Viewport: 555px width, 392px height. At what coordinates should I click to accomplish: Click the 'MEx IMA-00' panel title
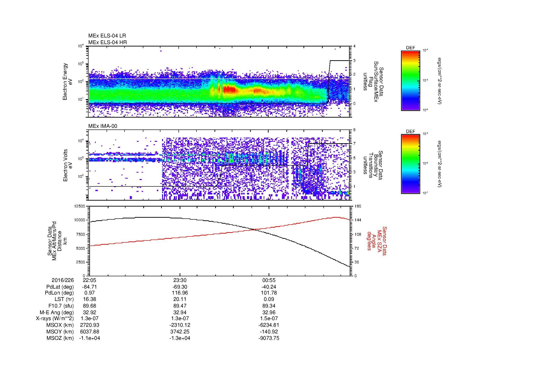point(103,126)
